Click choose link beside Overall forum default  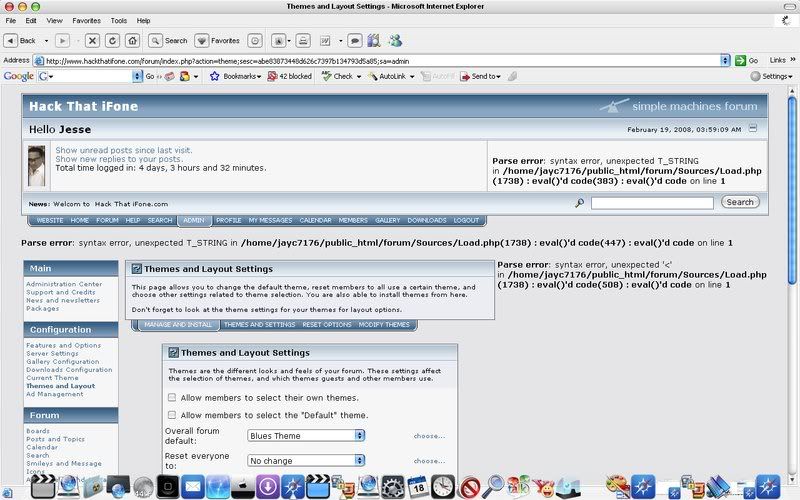[429, 436]
